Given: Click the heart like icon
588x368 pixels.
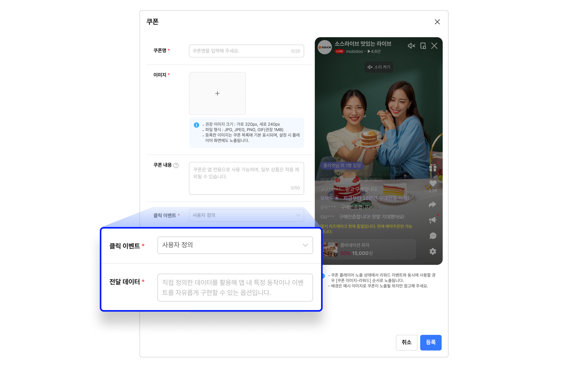Looking at the screenshot, I should [433, 183].
